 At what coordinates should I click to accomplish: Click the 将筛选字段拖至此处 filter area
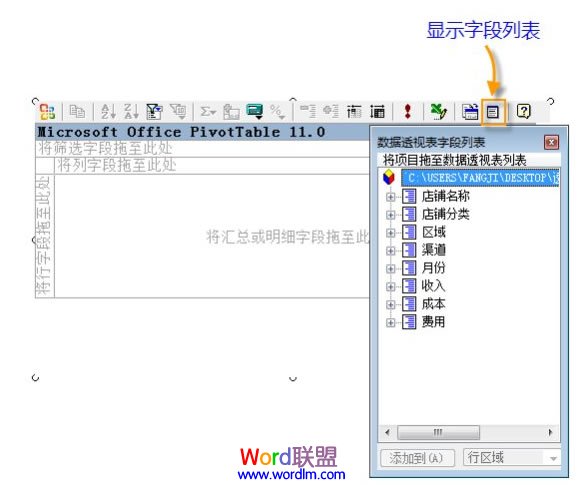pyautogui.click(x=203, y=149)
